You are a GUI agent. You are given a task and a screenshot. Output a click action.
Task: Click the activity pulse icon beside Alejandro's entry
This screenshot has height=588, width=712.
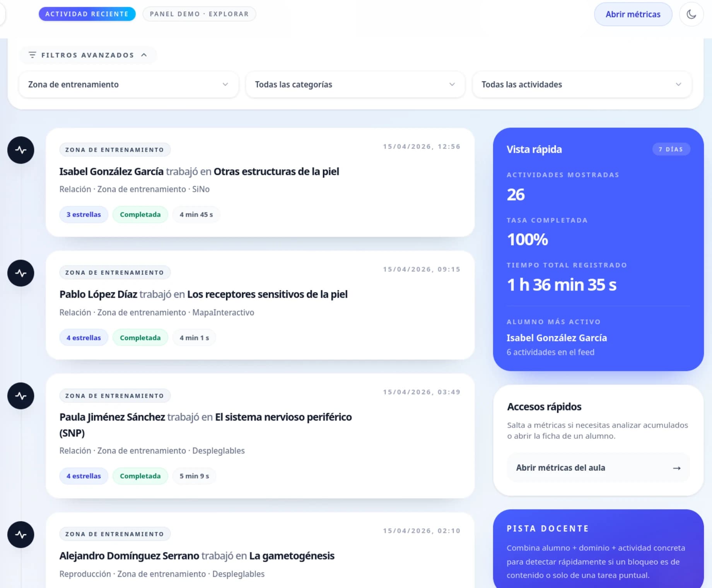(21, 535)
